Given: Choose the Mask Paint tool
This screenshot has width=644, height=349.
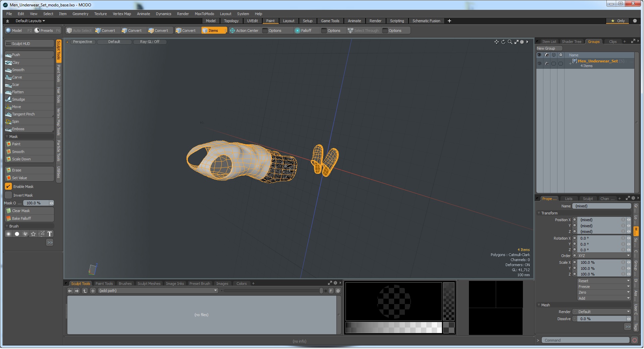Looking at the screenshot, I should tap(29, 144).
